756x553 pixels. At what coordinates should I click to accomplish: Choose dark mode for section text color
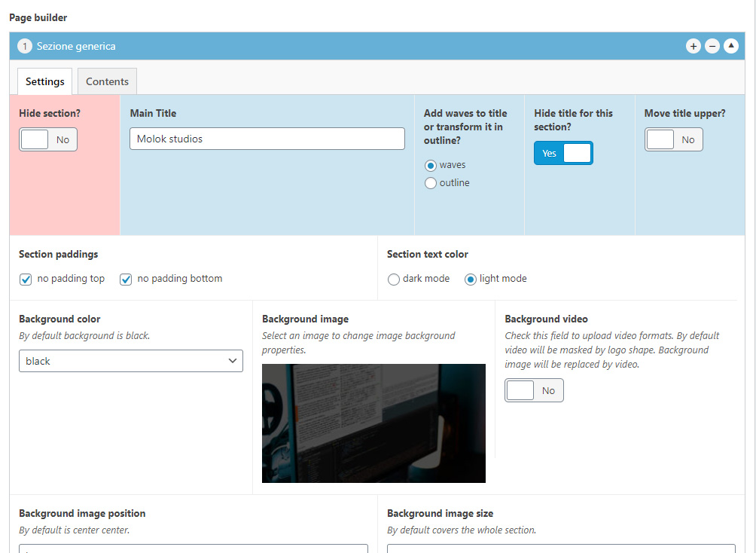[x=394, y=280]
